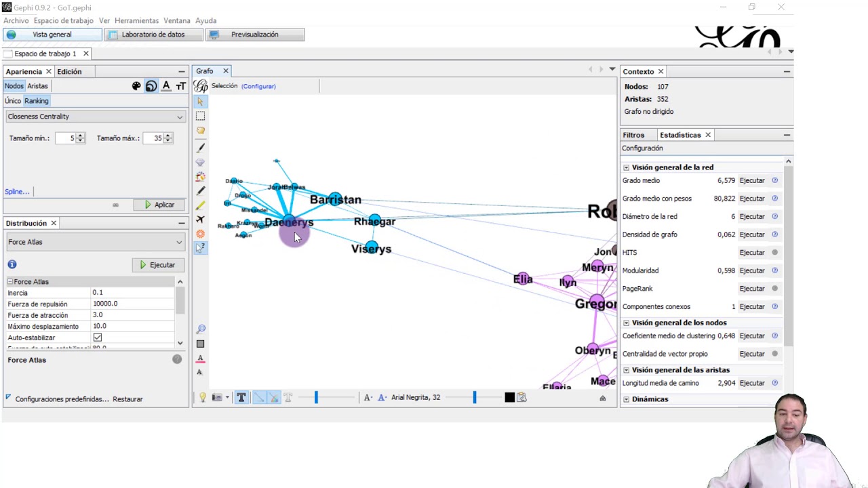Center the graph with magnifier icon

[201, 329]
